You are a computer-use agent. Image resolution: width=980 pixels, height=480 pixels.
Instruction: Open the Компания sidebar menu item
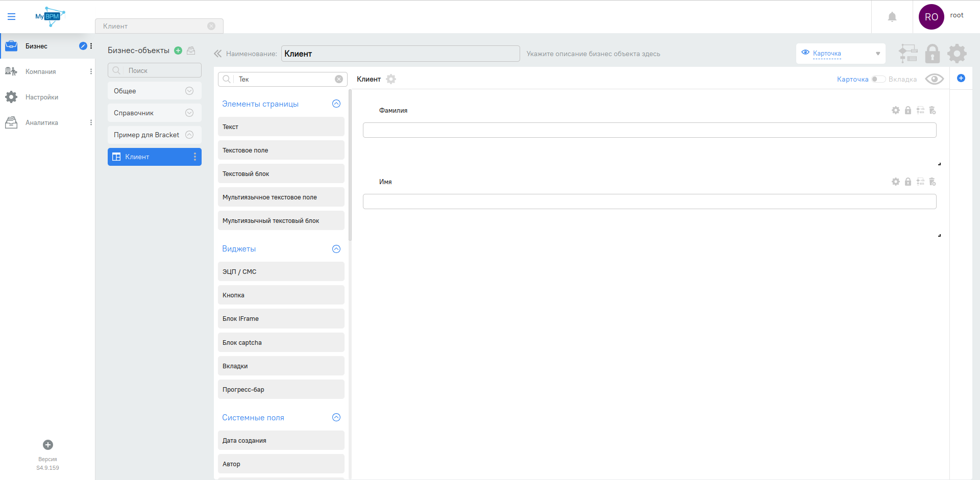click(x=41, y=71)
